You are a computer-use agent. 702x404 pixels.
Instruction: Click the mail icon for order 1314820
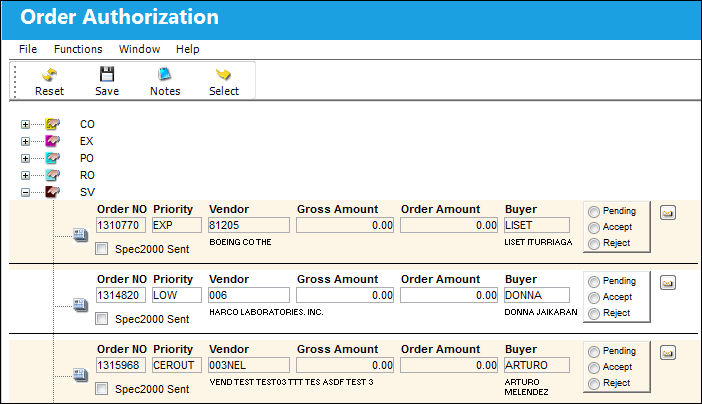[x=668, y=283]
